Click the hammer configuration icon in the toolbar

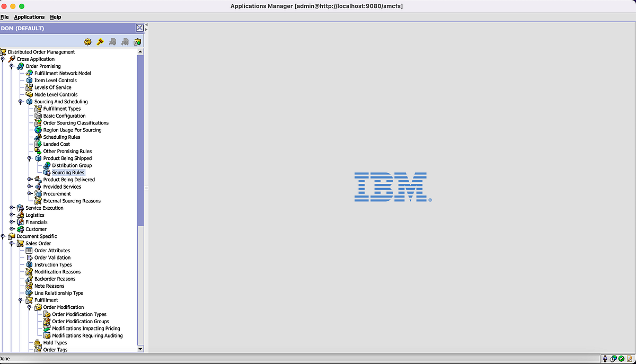pos(100,41)
